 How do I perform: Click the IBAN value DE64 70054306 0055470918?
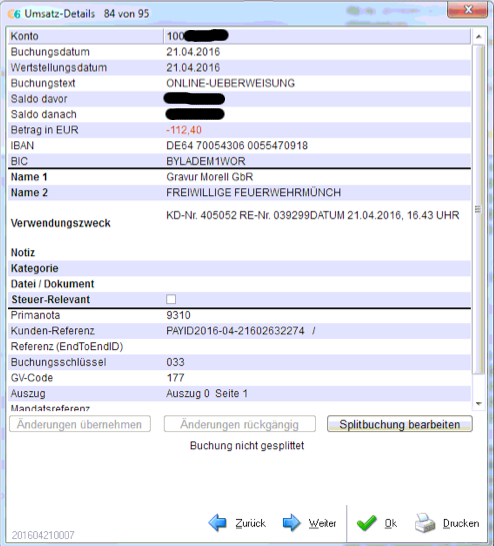[237, 146]
